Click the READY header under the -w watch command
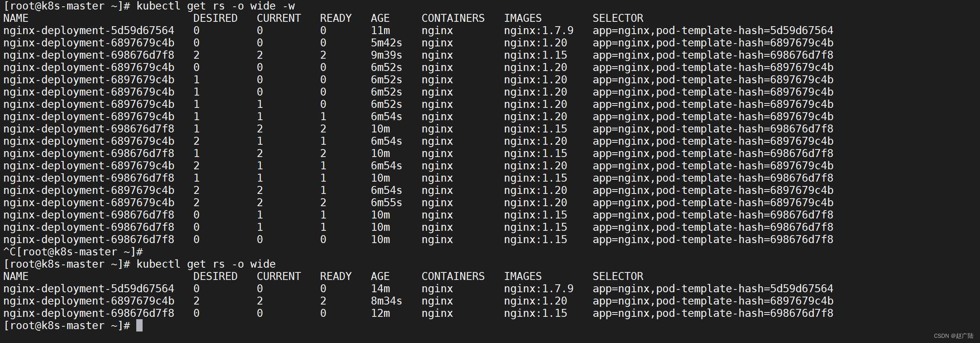Screen dimensions: 980x343 click(336, 18)
